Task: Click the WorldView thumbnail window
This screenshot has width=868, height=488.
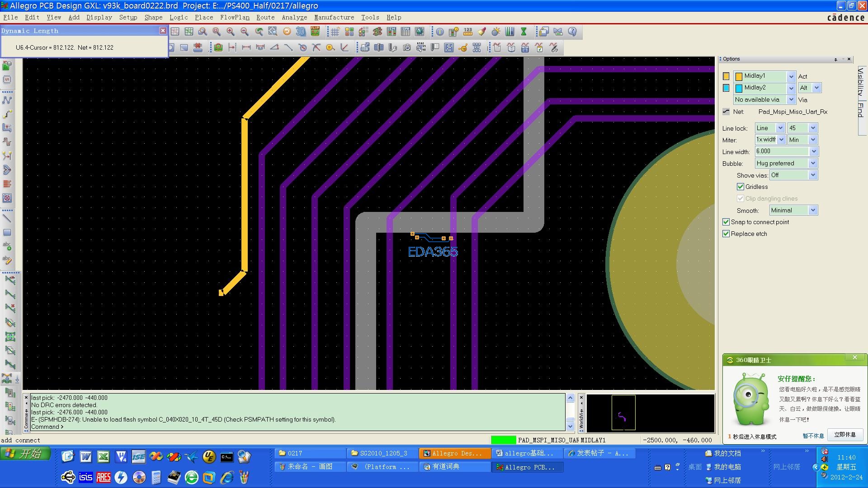Action: (x=650, y=413)
